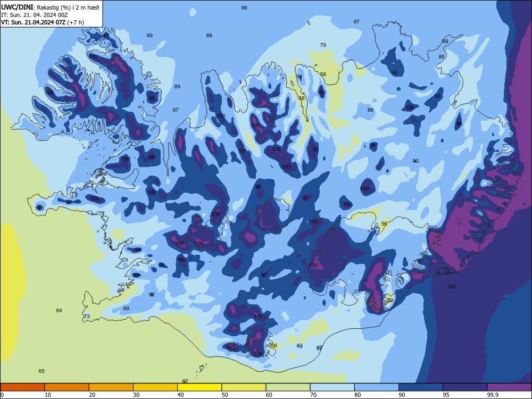Click the legend tick label '80'

pos(358,395)
